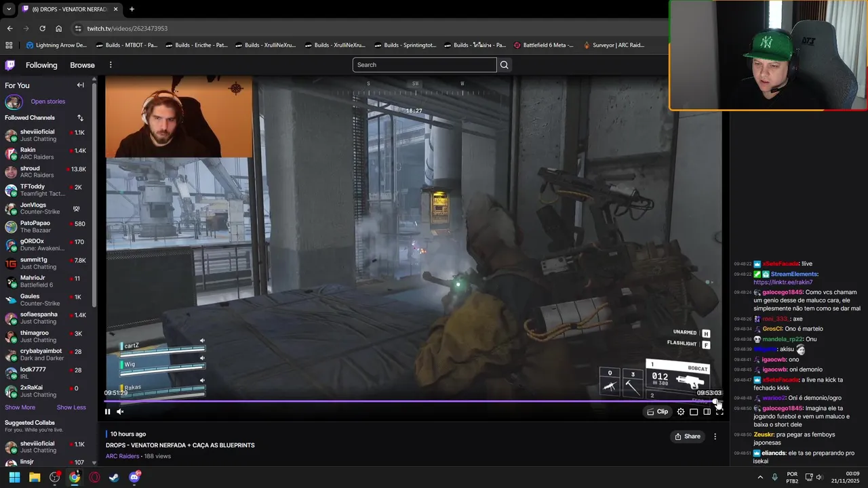The image size is (868, 488).
Task: Open Rakin's channel in Followed Channels
Action: click(x=46, y=153)
